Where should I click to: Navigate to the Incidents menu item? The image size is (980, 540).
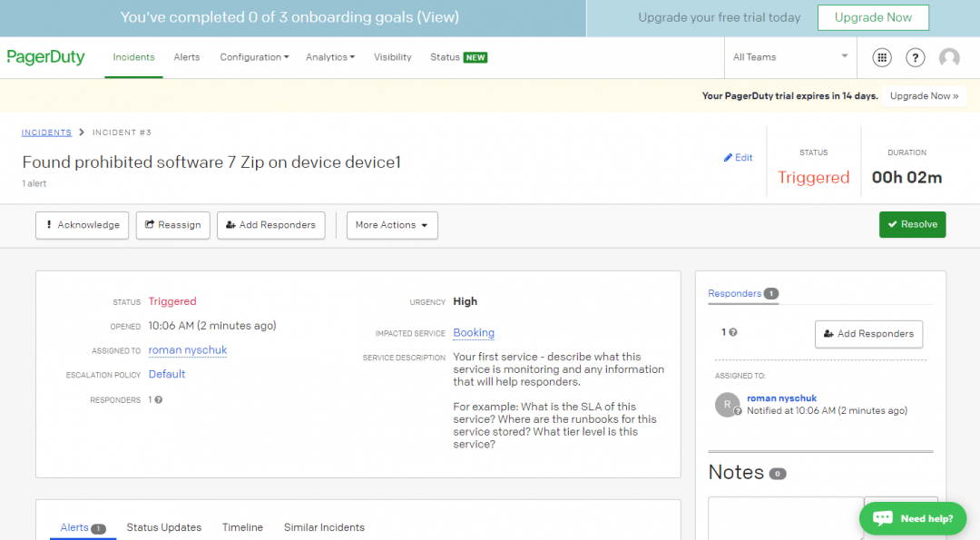[133, 57]
